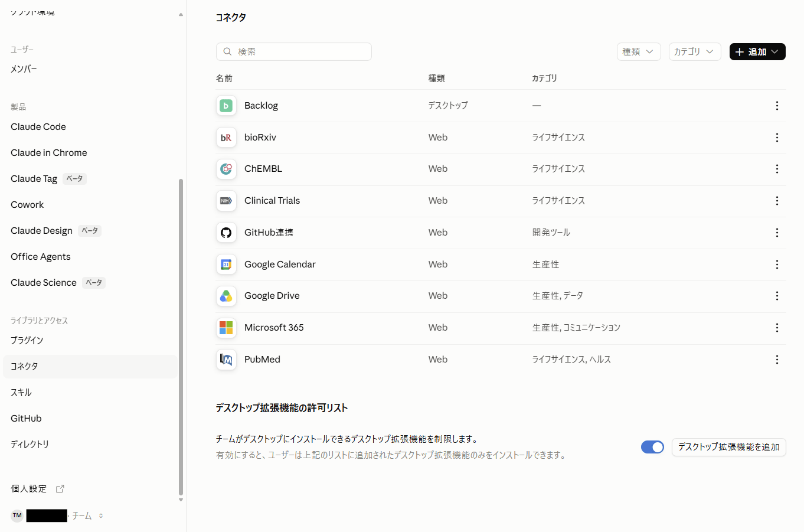Viewport: 804px width, 532px height.
Task: Click the GitHub連携 octocat icon
Action: tap(226, 233)
